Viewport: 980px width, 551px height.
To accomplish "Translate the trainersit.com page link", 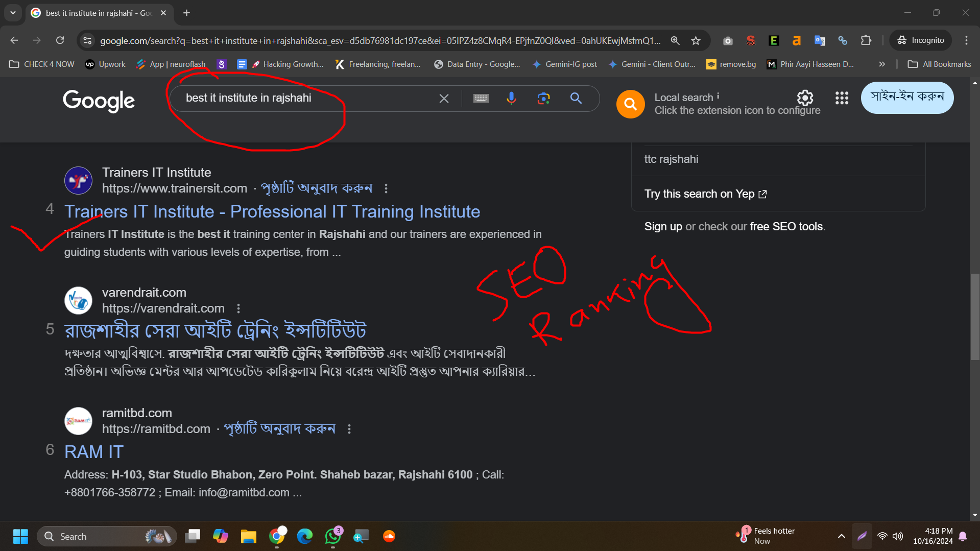I will coord(317,188).
